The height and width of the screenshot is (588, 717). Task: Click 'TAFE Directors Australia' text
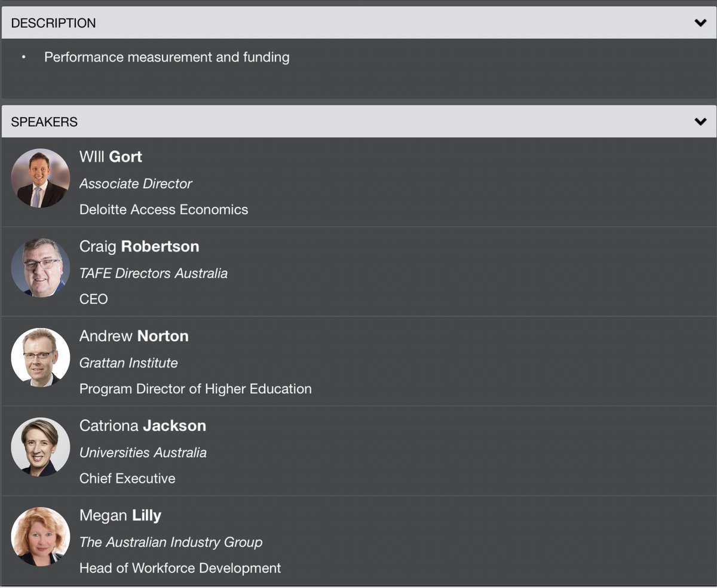click(x=154, y=273)
